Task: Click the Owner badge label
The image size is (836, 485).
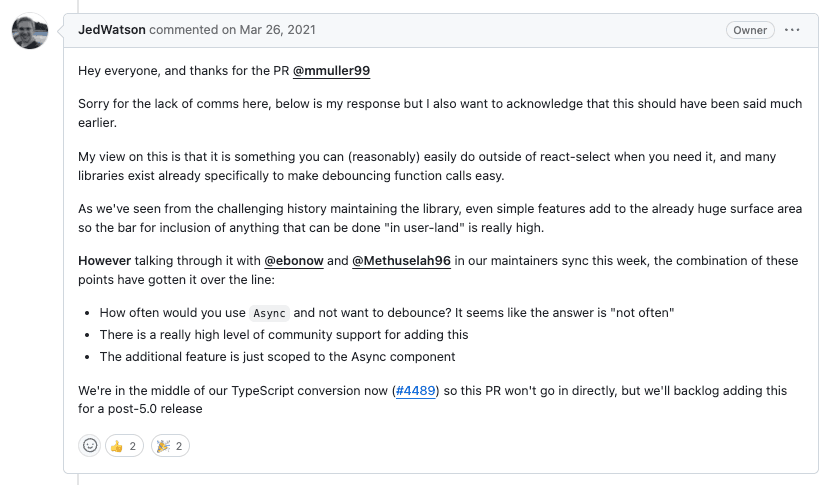Action: (x=749, y=30)
